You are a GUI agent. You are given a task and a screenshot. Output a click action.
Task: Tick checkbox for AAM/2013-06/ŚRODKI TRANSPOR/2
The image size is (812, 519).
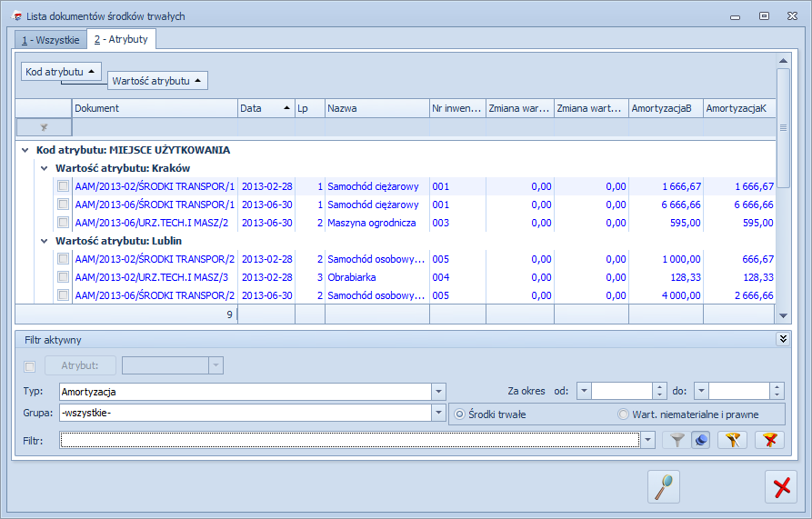point(63,294)
